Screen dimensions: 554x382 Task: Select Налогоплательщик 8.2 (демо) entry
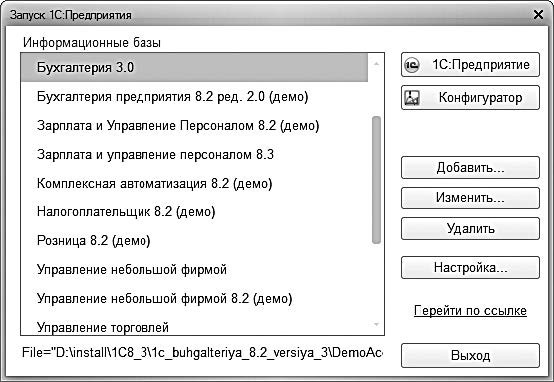point(194,212)
